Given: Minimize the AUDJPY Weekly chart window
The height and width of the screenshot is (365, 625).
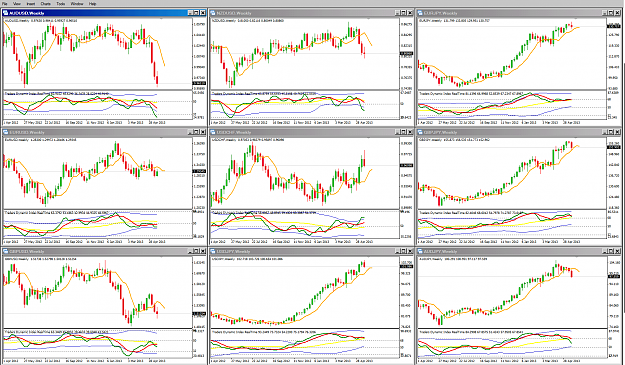Looking at the screenshot, I should tap(605, 251).
